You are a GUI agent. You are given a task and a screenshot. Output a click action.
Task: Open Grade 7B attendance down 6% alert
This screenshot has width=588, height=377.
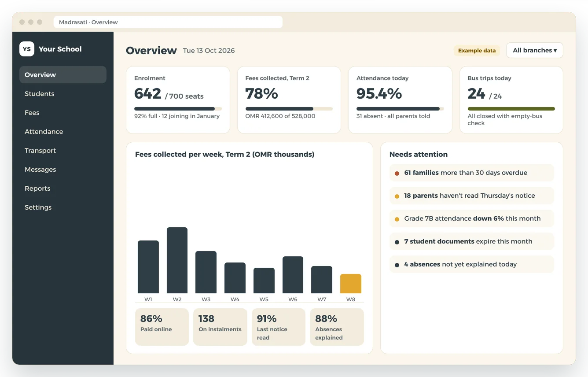click(x=471, y=218)
